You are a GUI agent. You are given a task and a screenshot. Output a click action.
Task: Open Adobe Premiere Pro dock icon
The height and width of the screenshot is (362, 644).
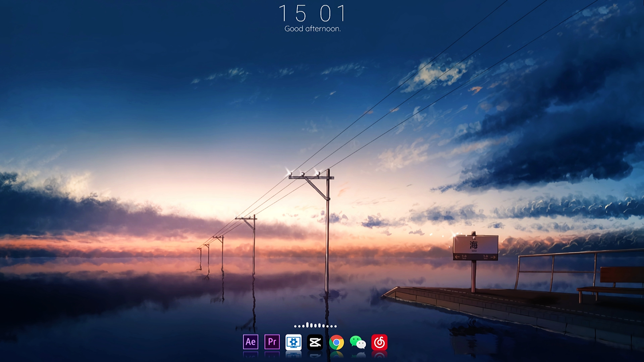[272, 342]
